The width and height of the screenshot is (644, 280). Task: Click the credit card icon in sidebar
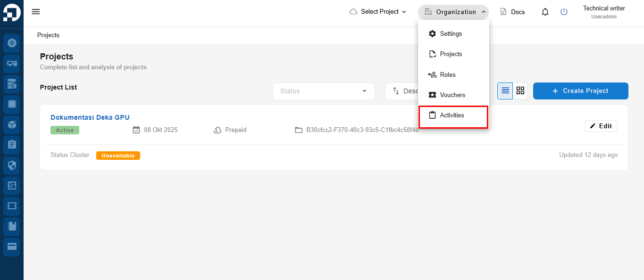12,247
